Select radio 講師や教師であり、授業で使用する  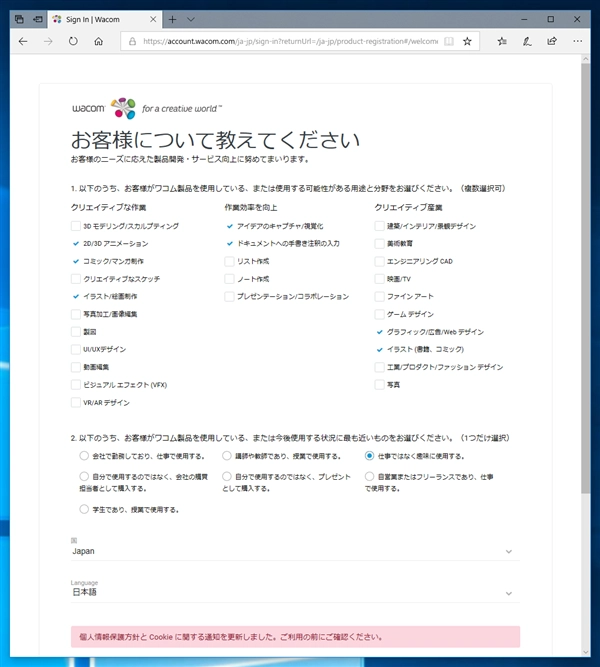227,456
